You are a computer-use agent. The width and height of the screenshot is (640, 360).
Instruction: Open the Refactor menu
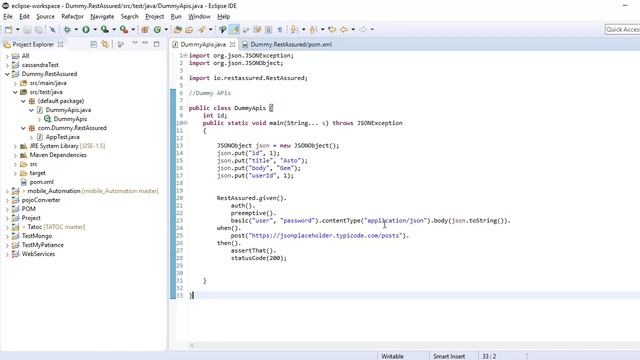pos(72,17)
